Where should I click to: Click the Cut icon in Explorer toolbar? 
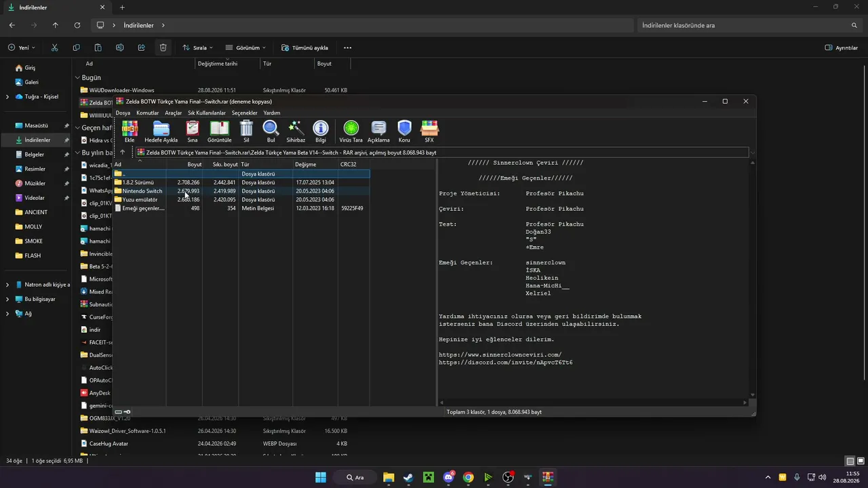(x=54, y=47)
